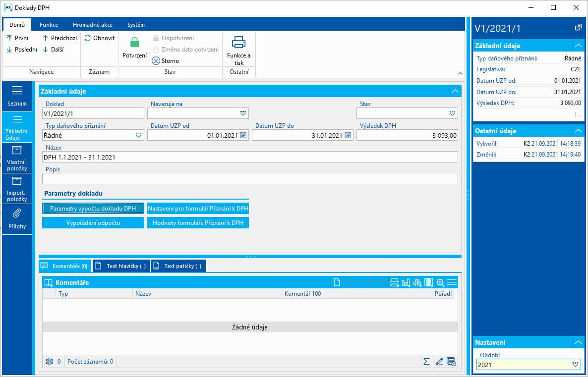Open the Navazuje na dropdown
Screen dimensions: 588x377
[243, 113]
